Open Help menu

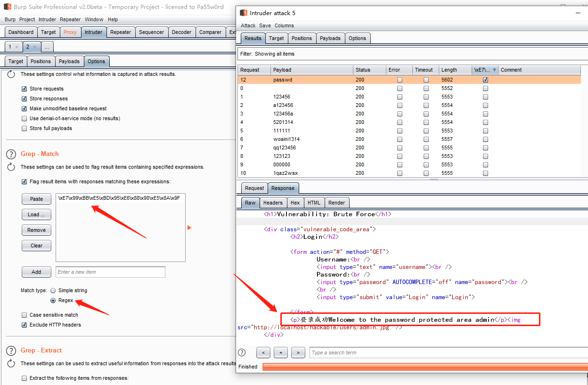pyautogui.click(x=113, y=19)
